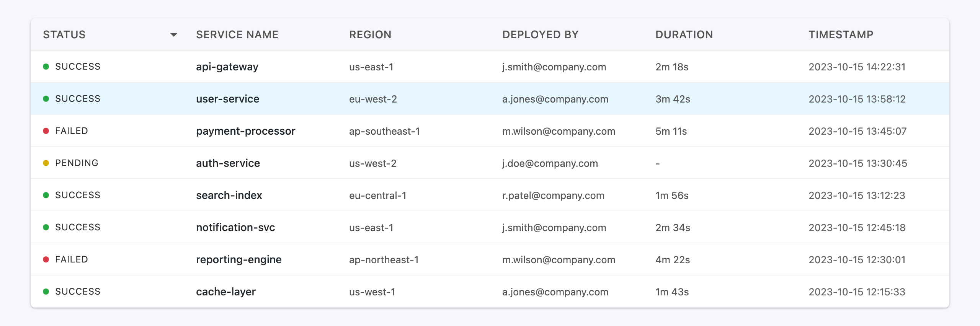The image size is (980, 326).
Task: Select m.wilson@company.com in reporting-engine row
Action: pos(559,260)
